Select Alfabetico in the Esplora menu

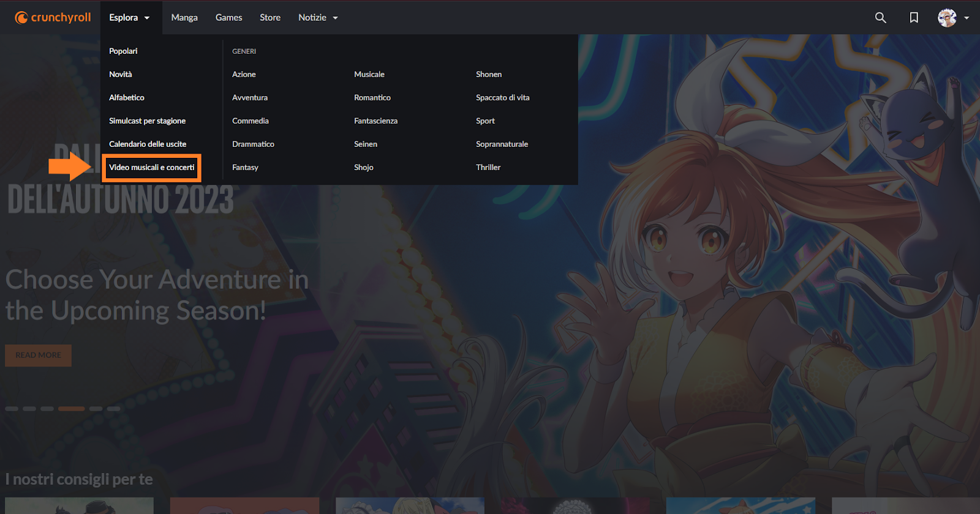point(127,97)
